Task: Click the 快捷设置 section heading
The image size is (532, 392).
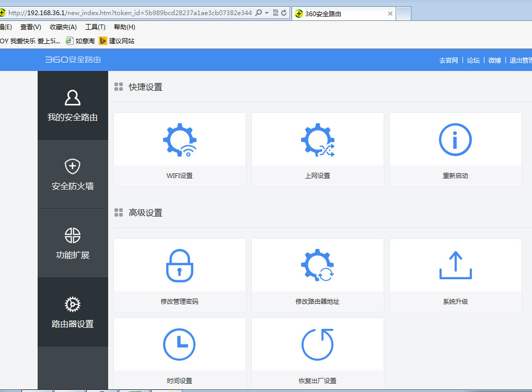Action: point(146,87)
